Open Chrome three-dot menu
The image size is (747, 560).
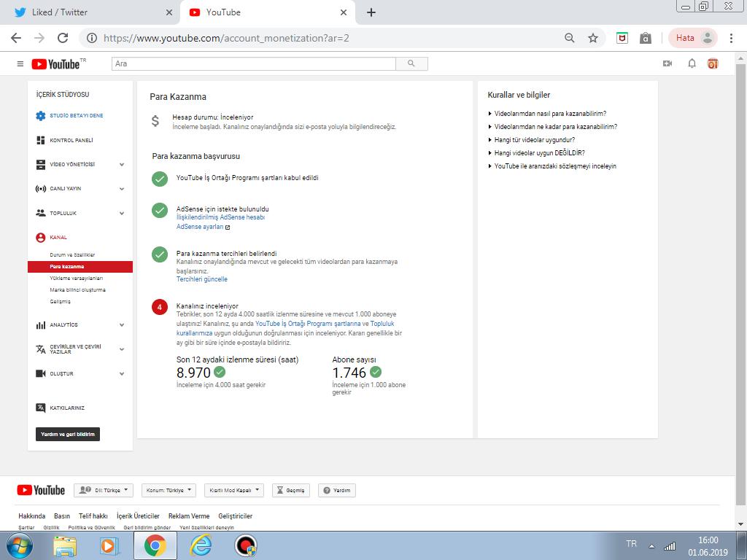coord(731,38)
